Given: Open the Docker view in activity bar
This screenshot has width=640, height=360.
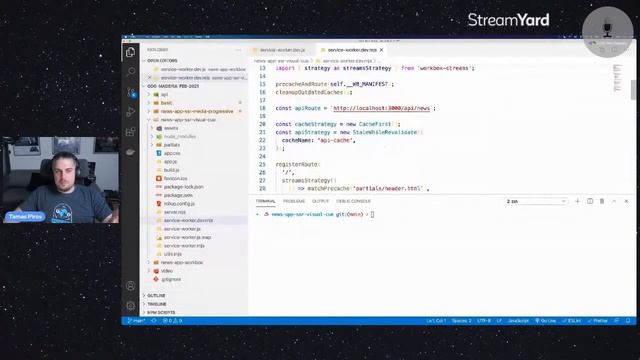Looking at the screenshot, I should tap(131, 152).
